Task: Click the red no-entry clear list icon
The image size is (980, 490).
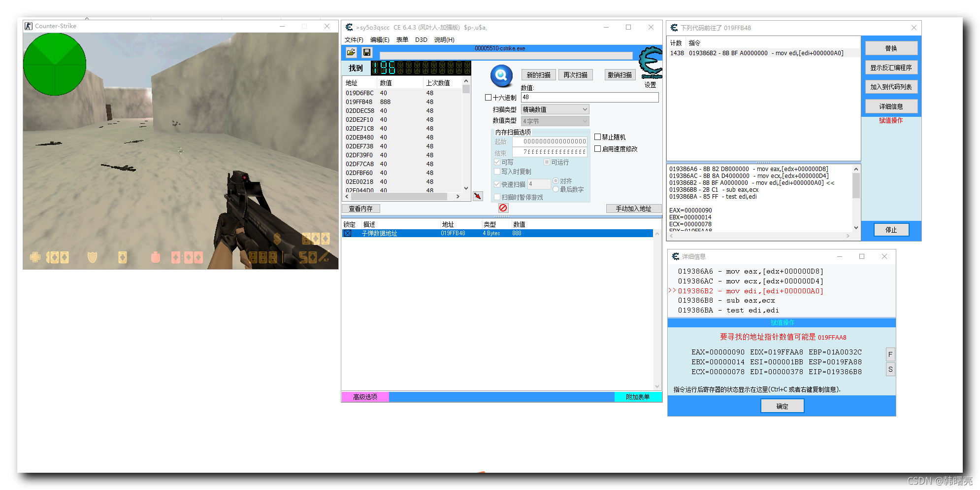Action: (503, 208)
